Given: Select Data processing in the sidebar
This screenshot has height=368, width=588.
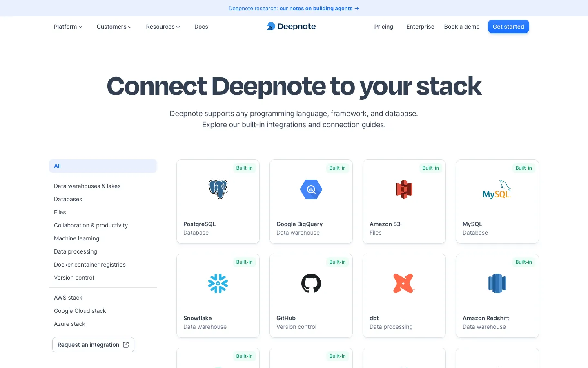Looking at the screenshot, I should (76, 251).
